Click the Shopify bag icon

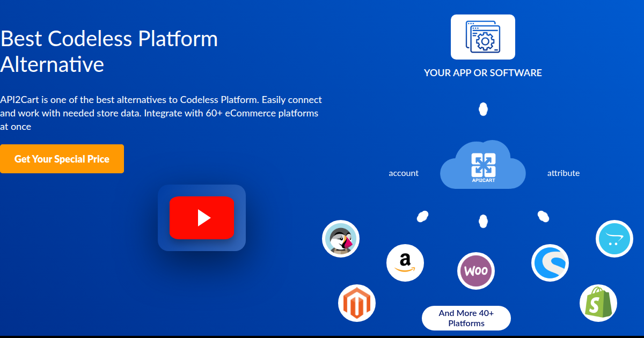(598, 303)
